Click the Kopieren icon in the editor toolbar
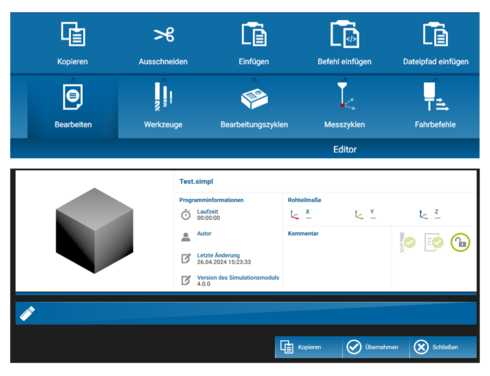Viewport: 490px width, 376px height. pos(73,34)
